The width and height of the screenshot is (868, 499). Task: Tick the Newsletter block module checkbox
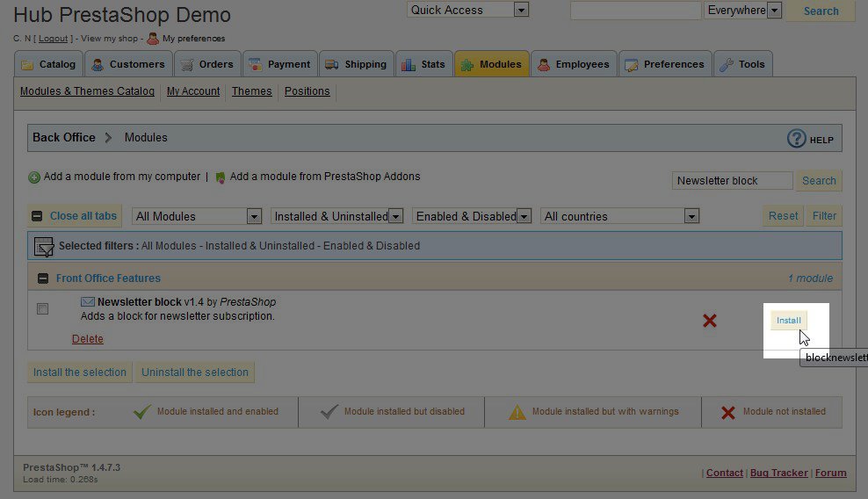[42, 309]
